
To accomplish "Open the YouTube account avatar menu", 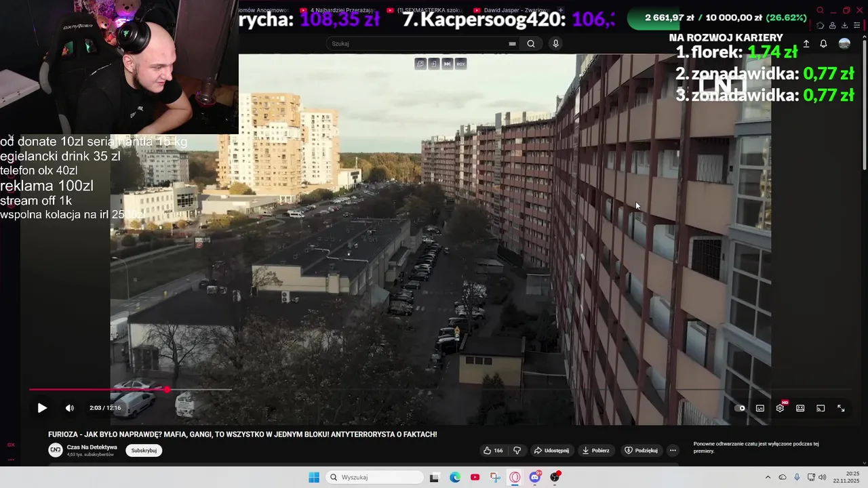I will (844, 43).
